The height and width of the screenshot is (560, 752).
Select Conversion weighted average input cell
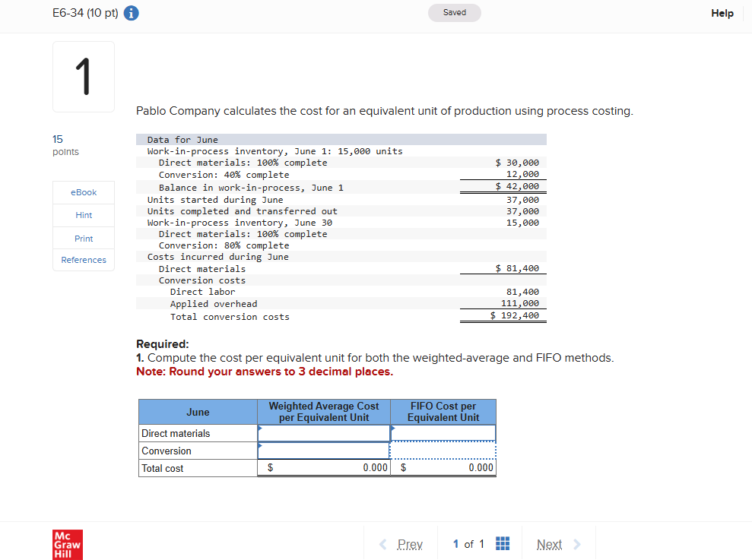click(324, 451)
